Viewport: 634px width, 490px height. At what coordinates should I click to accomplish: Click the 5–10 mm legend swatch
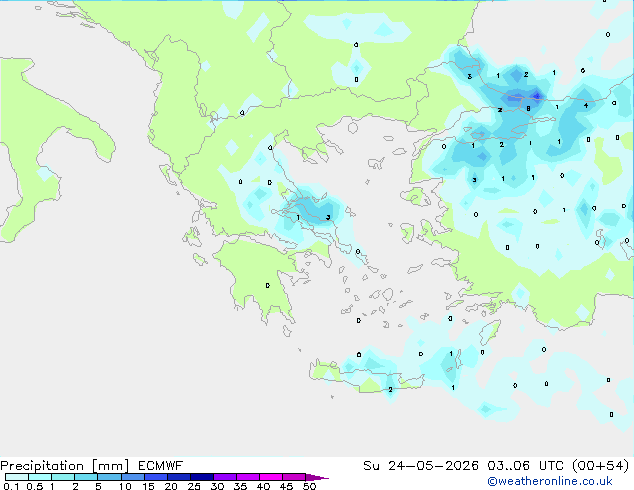[109, 477]
